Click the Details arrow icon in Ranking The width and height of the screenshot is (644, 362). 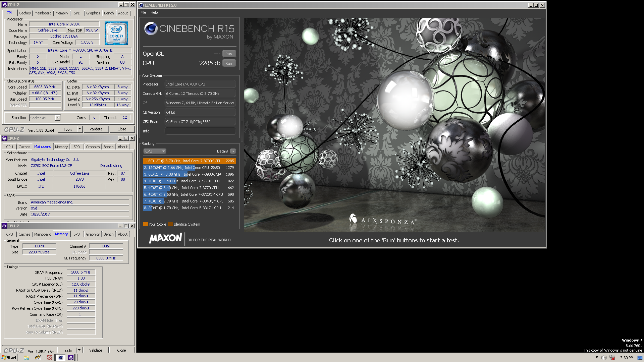click(x=233, y=151)
